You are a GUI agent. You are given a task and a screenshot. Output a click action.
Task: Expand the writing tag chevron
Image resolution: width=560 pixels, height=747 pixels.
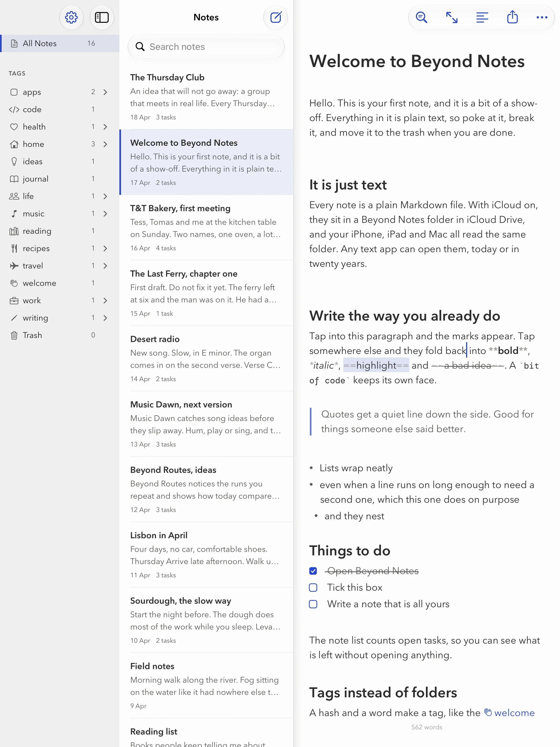point(105,318)
